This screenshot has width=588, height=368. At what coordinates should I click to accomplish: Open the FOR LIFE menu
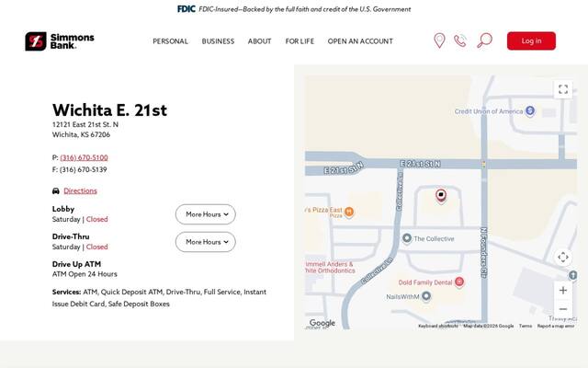[x=300, y=41]
